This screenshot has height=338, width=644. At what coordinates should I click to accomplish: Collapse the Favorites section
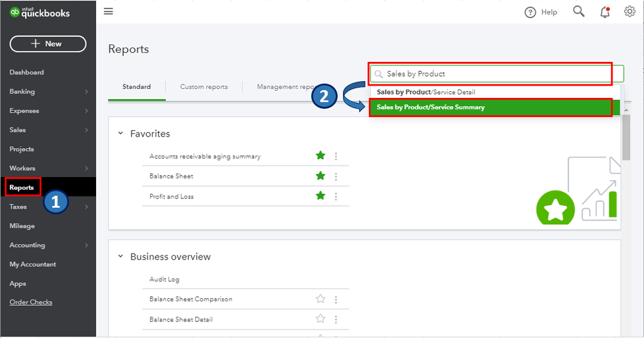120,133
